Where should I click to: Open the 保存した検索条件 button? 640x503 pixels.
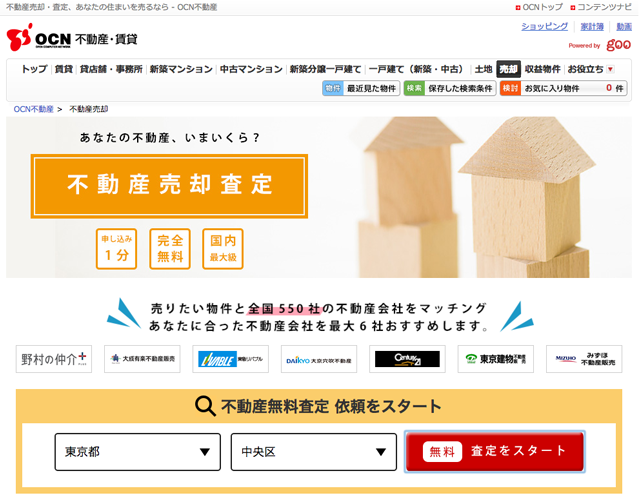pos(450,88)
